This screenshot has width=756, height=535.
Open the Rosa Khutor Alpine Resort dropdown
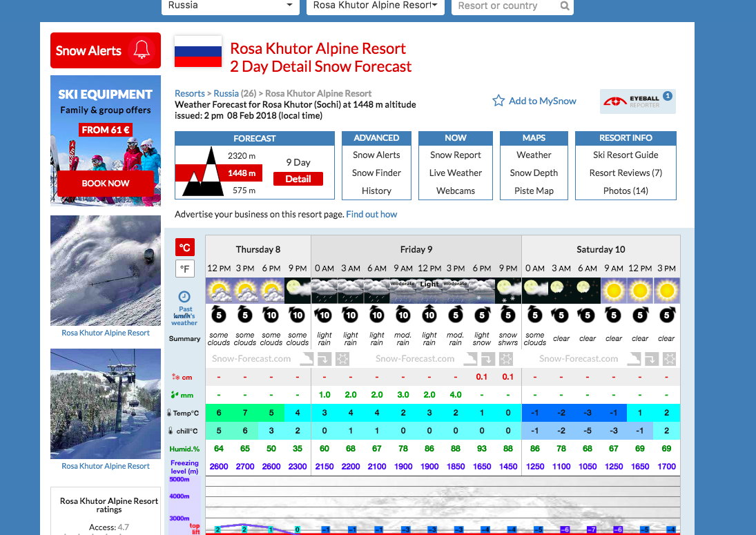(375, 6)
